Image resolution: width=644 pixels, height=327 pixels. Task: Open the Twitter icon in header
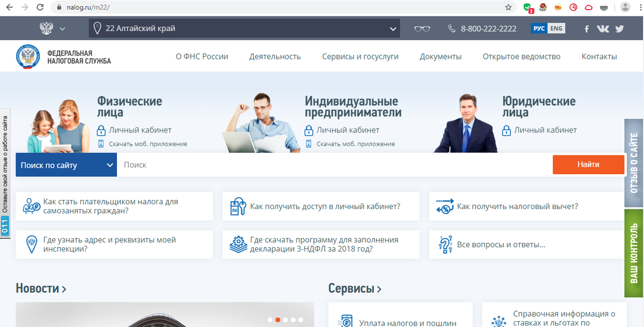pos(620,29)
